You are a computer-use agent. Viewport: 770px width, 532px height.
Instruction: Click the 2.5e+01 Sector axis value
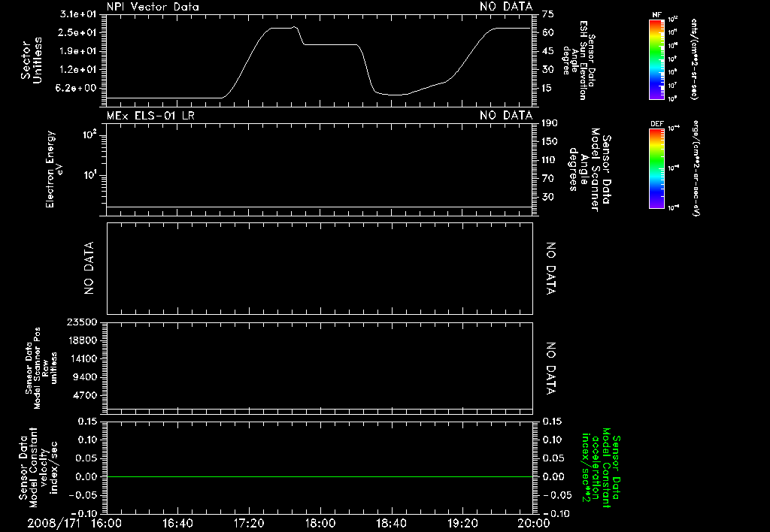tap(78, 32)
